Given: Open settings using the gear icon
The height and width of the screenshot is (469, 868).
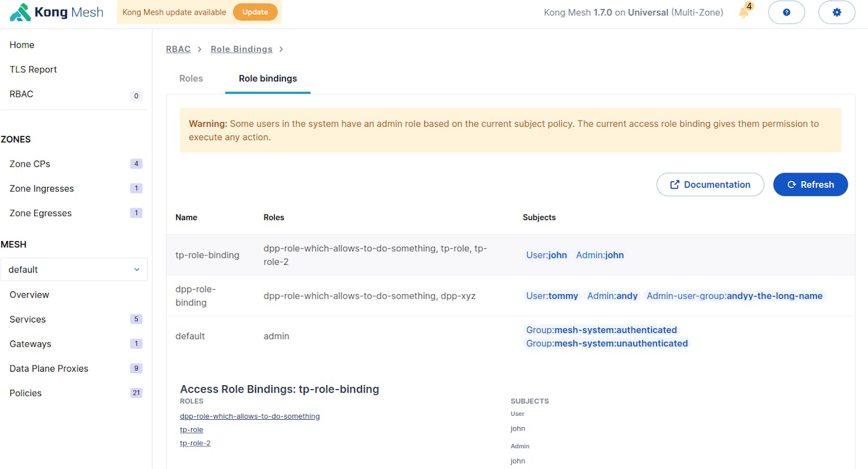Looking at the screenshot, I should [x=837, y=12].
